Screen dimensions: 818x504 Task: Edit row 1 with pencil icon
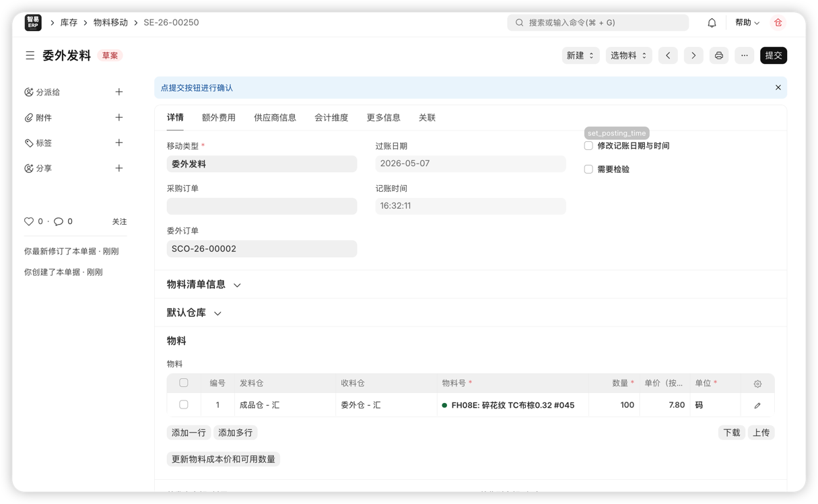(x=757, y=406)
